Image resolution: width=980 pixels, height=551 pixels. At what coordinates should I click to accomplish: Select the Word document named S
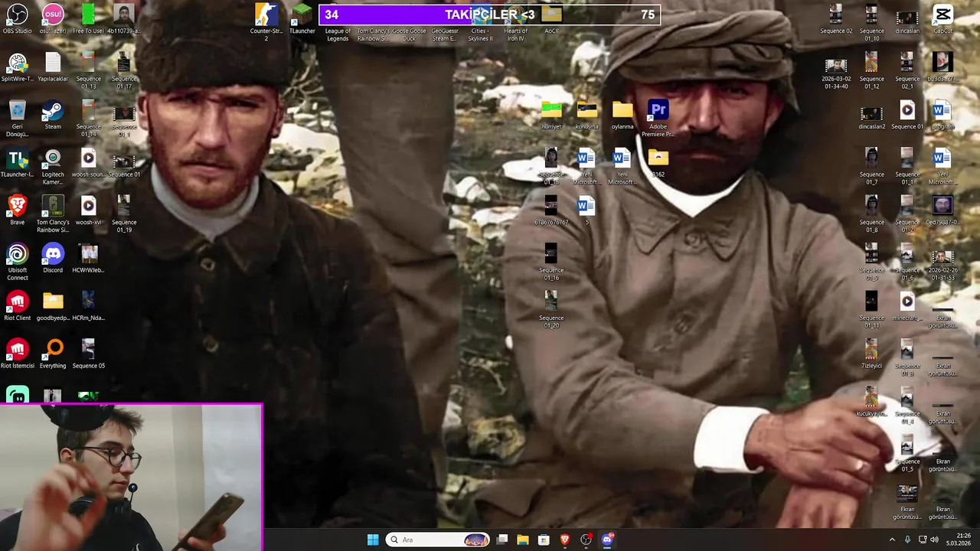pos(586,210)
